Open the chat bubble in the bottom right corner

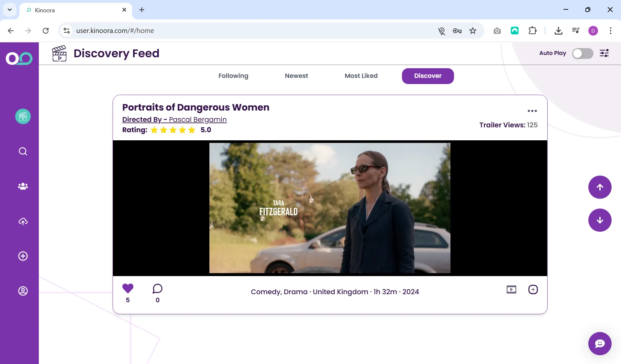coord(599,343)
